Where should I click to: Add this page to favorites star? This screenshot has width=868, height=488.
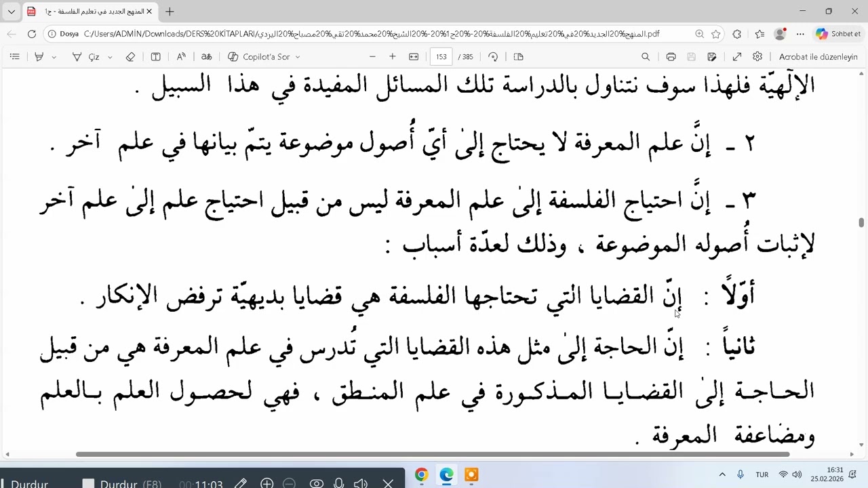tap(717, 34)
